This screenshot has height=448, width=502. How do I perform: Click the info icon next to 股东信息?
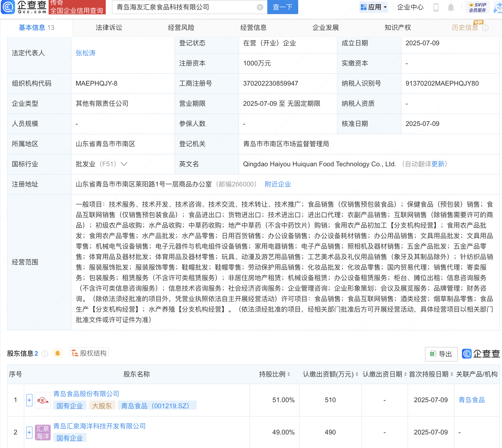45,354
